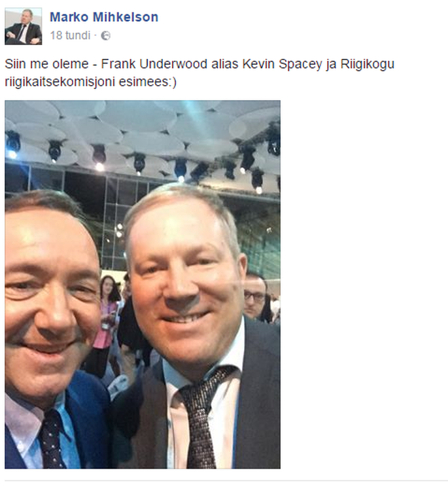This screenshot has width=448, height=483.
Task: Open Marko Mihkelson's profile picture thumbnail
Action: (x=24, y=26)
